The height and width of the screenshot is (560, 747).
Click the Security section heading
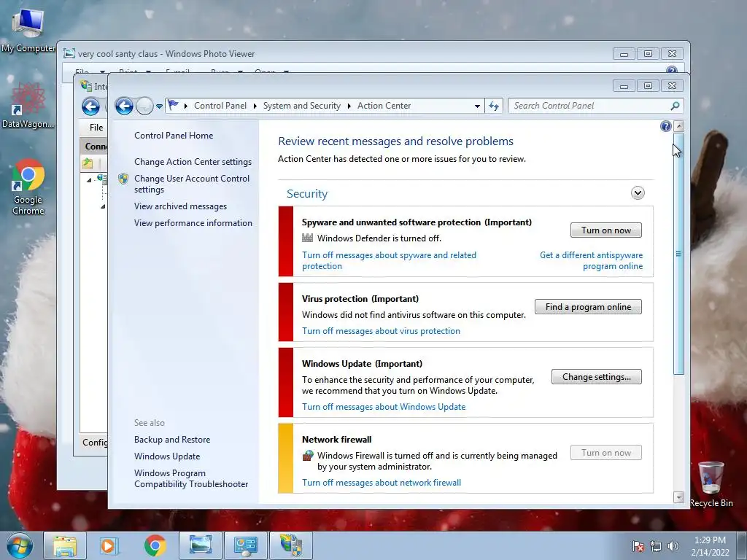(307, 194)
